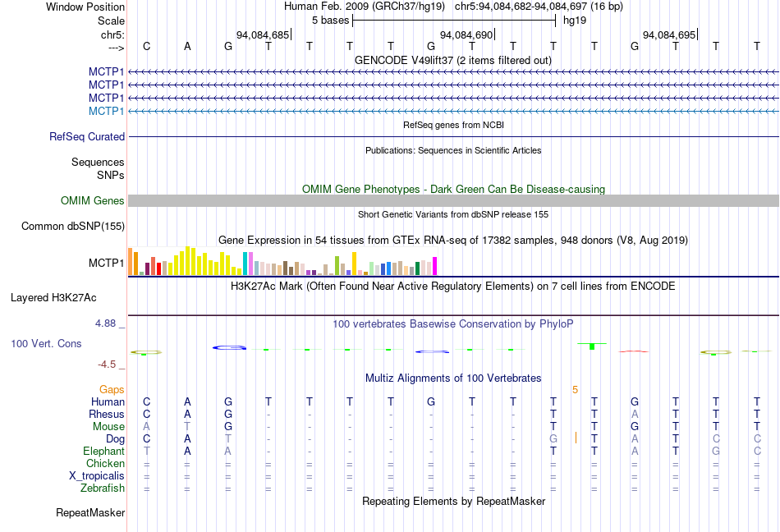
Task: Select the Human species label
Action: tap(108, 401)
